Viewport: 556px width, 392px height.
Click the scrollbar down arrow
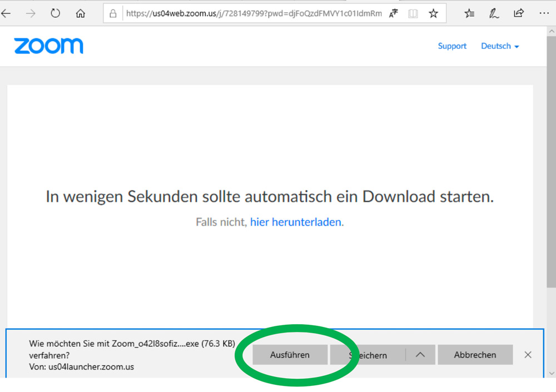[552, 373]
